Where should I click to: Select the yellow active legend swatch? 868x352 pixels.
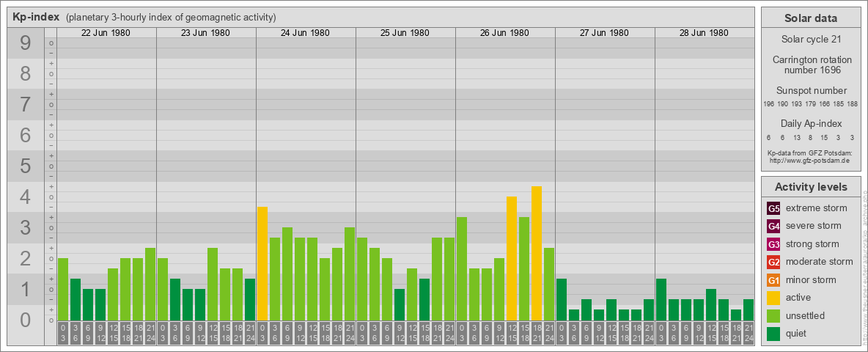click(773, 298)
